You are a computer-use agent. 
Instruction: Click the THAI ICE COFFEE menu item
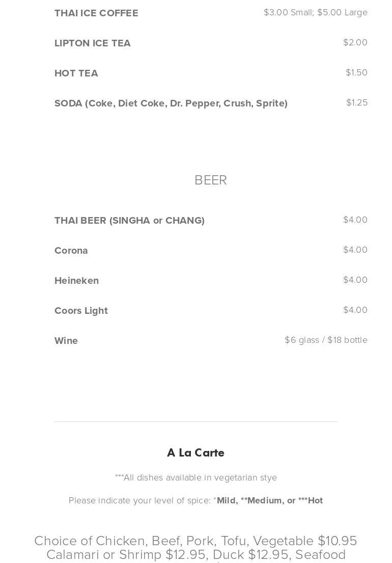point(96,13)
